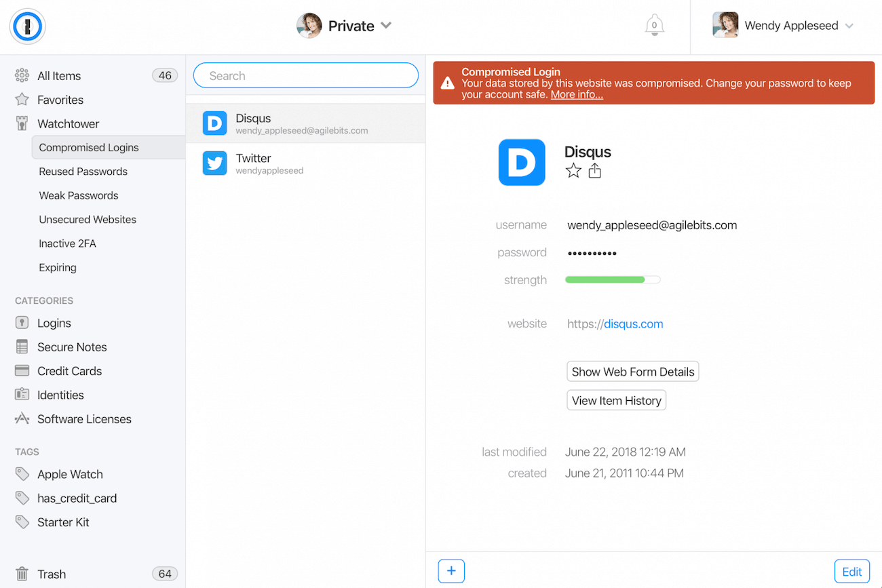Open the Private vault dropdown

pyautogui.click(x=345, y=26)
